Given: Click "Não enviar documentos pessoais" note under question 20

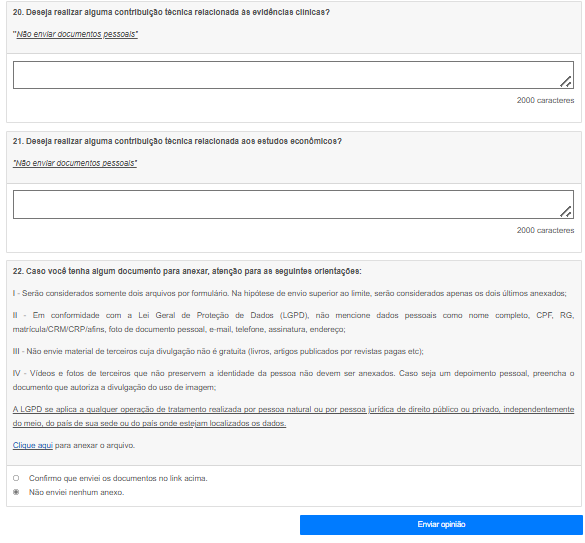Looking at the screenshot, I should [x=75, y=34].
